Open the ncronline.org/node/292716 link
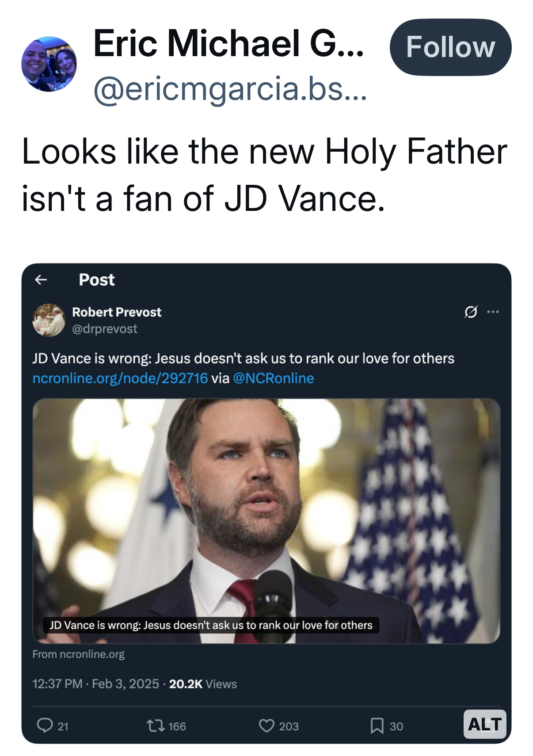This screenshot has width=533, height=756. pos(120,378)
